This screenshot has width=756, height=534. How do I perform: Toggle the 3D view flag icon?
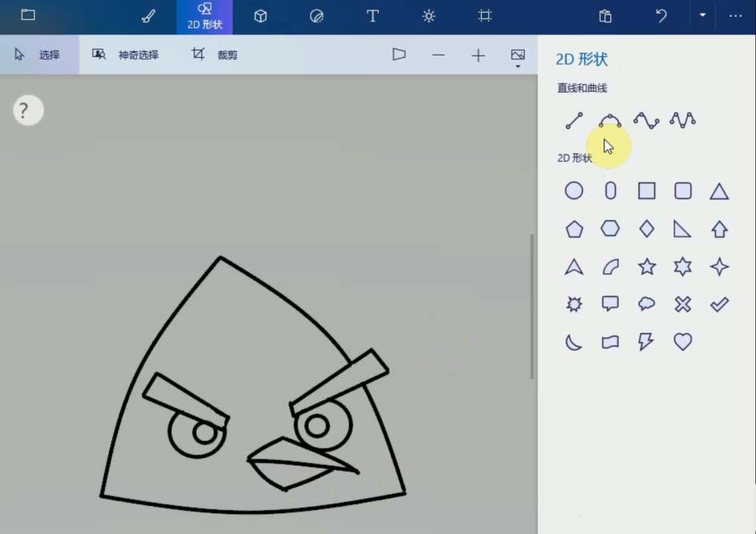point(399,54)
